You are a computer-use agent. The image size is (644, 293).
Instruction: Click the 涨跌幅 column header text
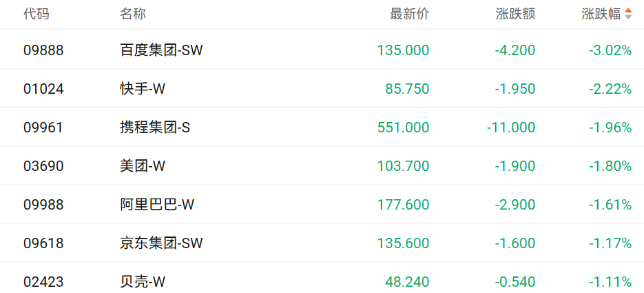(x=601, y=14)
